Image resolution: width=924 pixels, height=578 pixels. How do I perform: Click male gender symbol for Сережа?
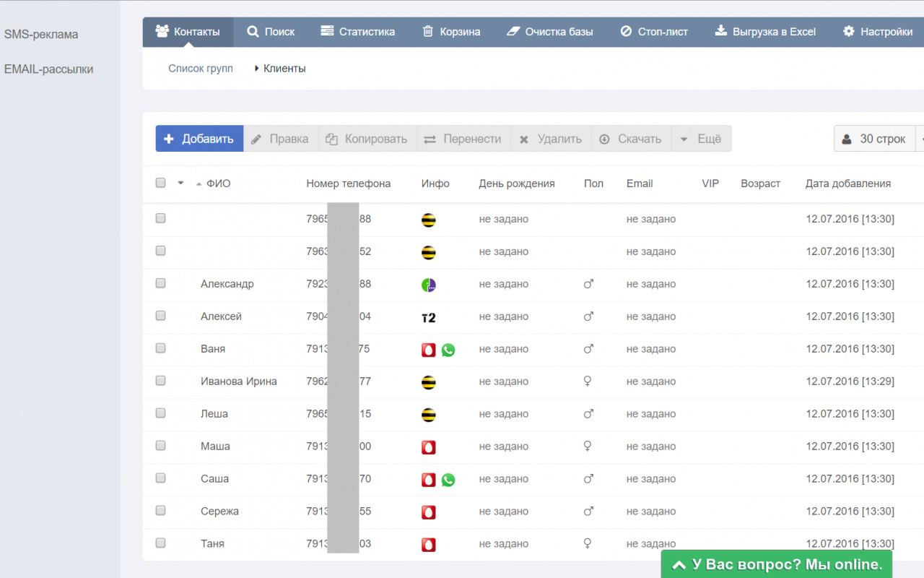tap(588, 511)
